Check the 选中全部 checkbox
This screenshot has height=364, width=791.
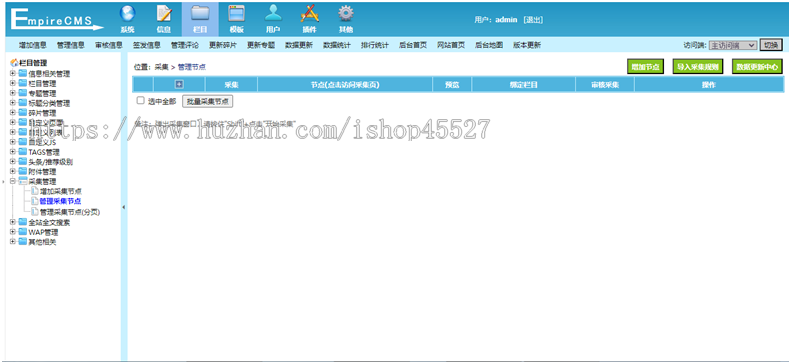pos(141,100)
